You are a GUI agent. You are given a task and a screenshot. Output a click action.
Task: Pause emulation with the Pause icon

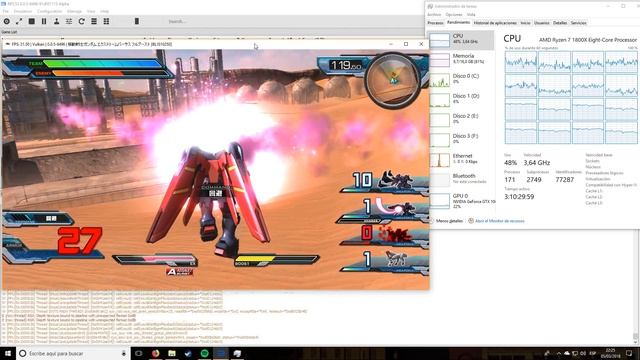tap(44, 21)
